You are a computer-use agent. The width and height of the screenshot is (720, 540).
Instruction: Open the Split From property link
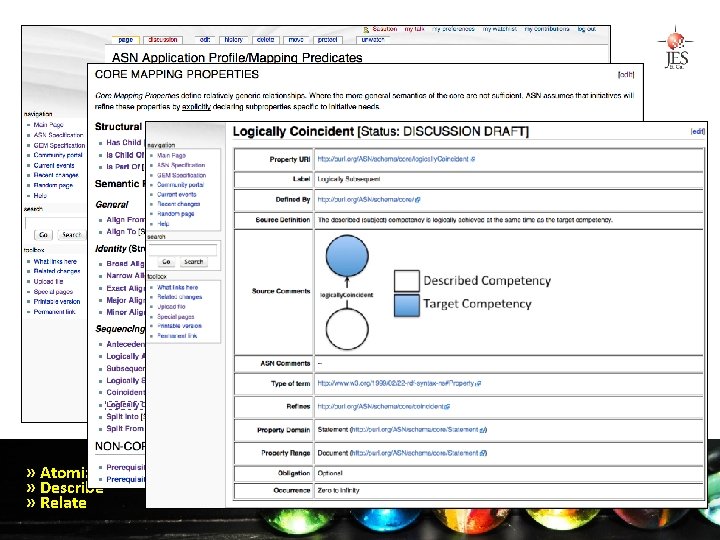(x=125, y=428)
